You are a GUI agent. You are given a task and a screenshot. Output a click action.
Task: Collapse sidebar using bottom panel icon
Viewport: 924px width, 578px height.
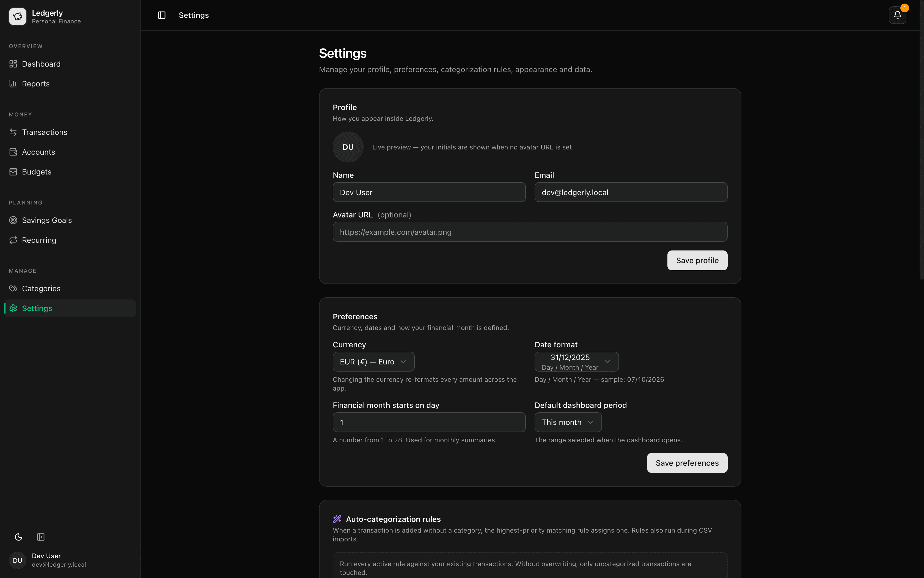point(41,537)
